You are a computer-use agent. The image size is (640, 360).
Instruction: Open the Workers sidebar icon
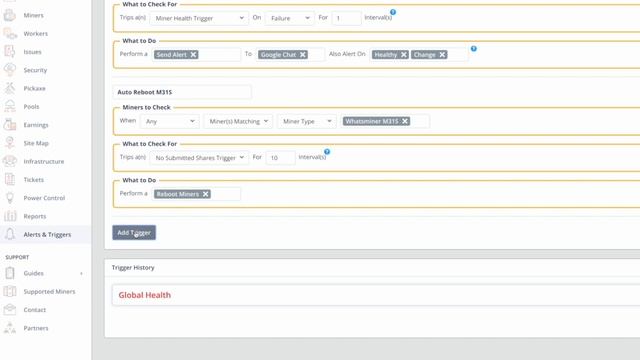click(9, 33)
